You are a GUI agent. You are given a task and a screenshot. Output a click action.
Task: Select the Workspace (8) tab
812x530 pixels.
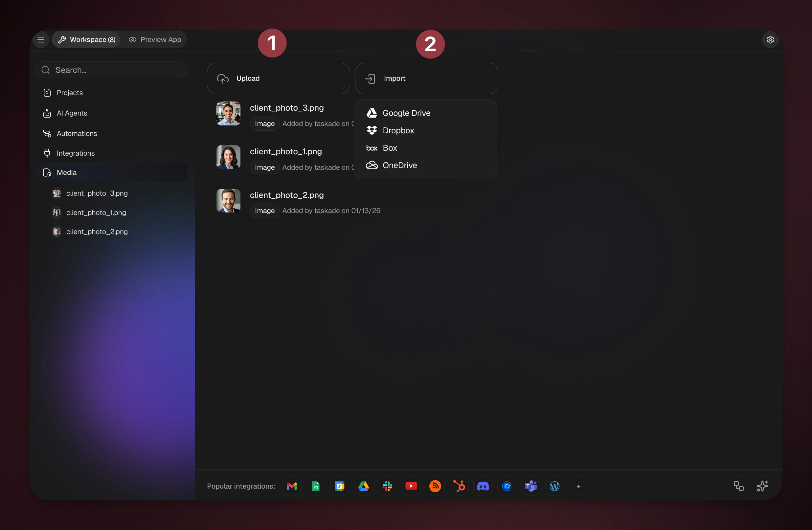pyautogui.click(x=87, y=39)
